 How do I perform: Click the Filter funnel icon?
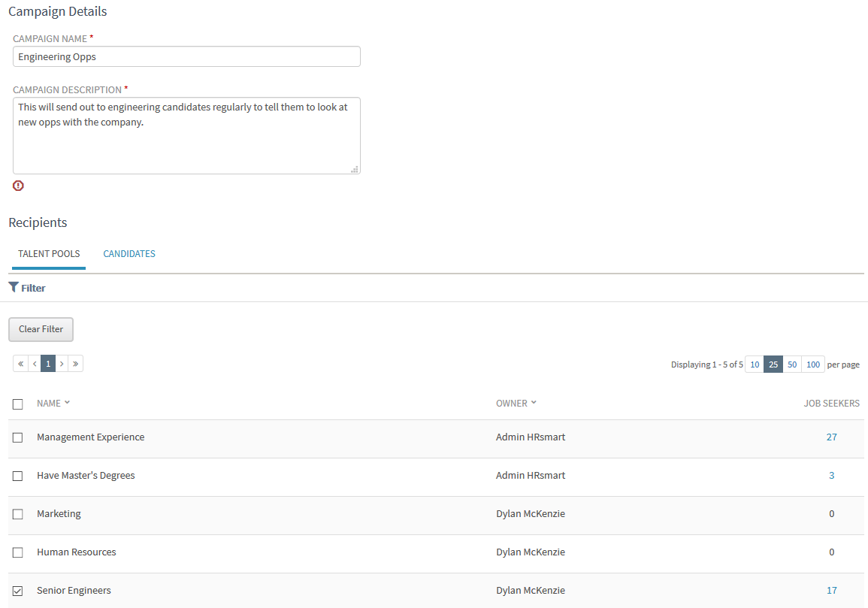[14, 287]
